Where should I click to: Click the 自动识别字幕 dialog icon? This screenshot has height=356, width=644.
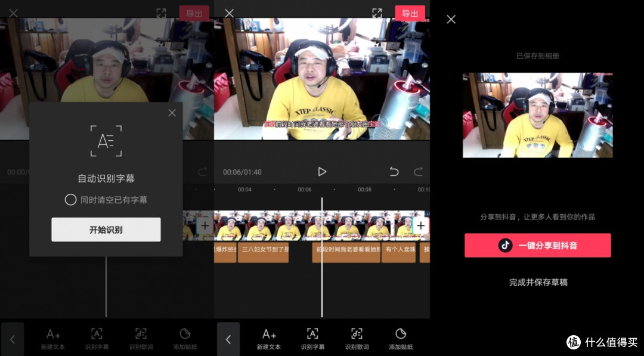pos(106,141)
